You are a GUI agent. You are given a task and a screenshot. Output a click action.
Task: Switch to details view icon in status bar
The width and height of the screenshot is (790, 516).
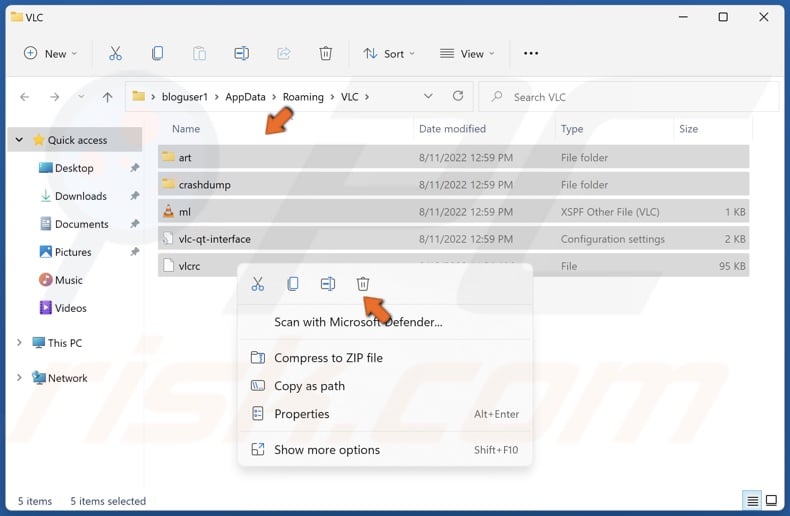tap(752, 501)
